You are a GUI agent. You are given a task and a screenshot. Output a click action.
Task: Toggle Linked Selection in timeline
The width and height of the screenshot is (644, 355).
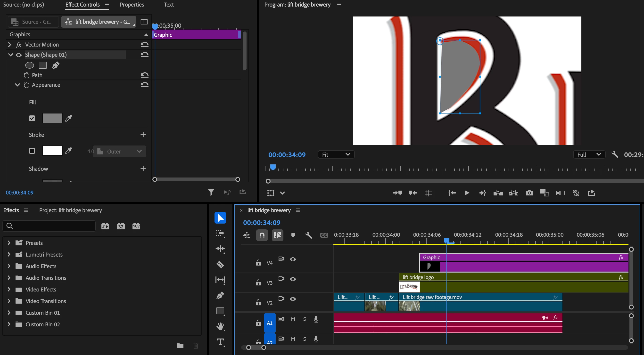(x=278, y=235)
